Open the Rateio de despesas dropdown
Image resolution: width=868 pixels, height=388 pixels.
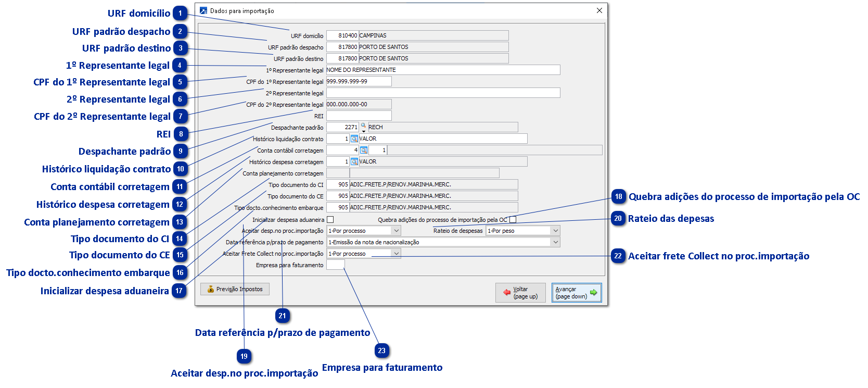click(x=556, y=231)
